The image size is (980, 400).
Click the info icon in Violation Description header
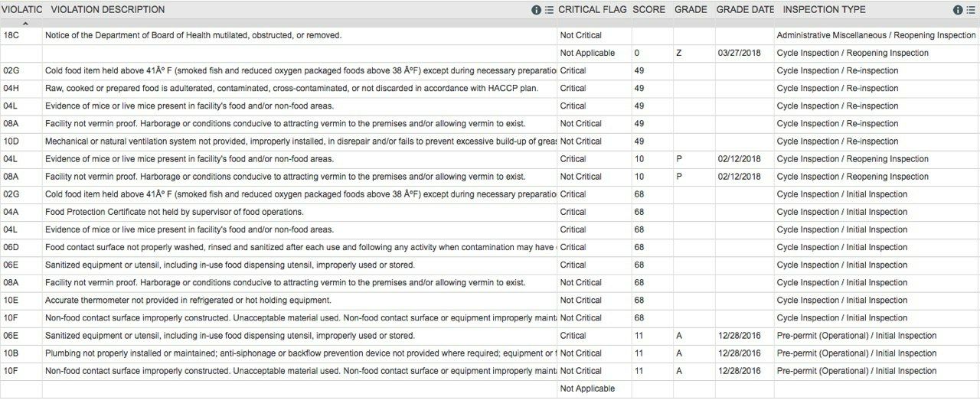(x=537, y=10)
